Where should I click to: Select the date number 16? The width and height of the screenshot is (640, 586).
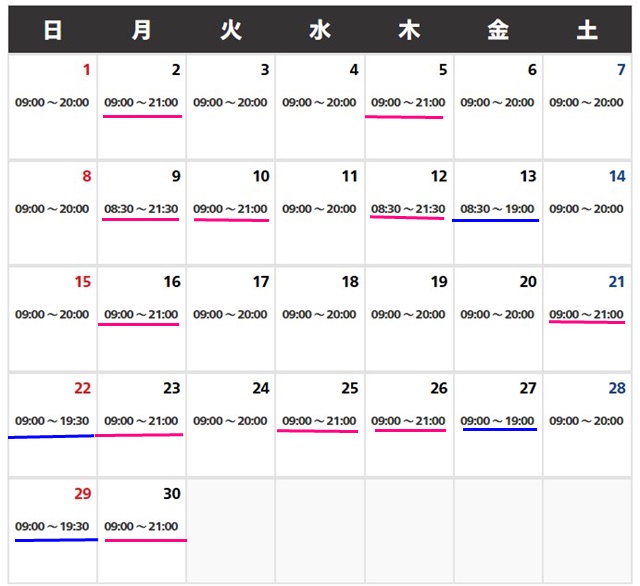(x=172, y=282)
